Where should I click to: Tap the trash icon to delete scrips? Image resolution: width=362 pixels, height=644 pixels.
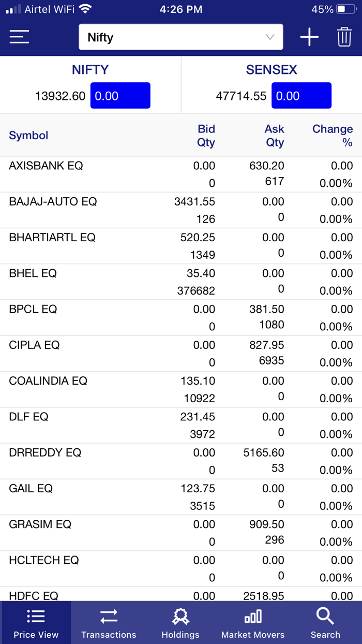[x=344, y=37]
